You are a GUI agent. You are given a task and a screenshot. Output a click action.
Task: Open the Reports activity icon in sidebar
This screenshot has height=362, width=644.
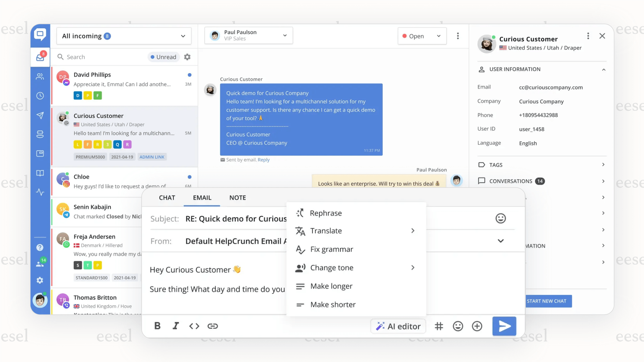tap(40, 192)
